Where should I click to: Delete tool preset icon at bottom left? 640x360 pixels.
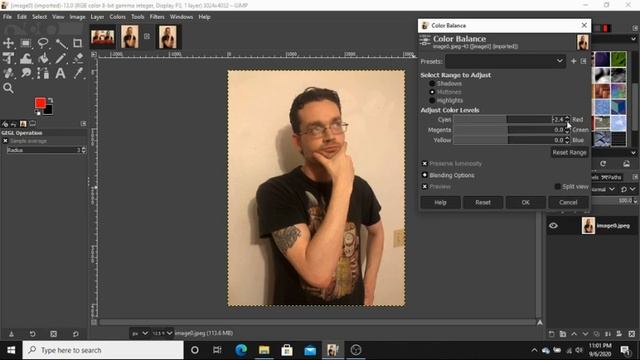(x=53, y=333)
